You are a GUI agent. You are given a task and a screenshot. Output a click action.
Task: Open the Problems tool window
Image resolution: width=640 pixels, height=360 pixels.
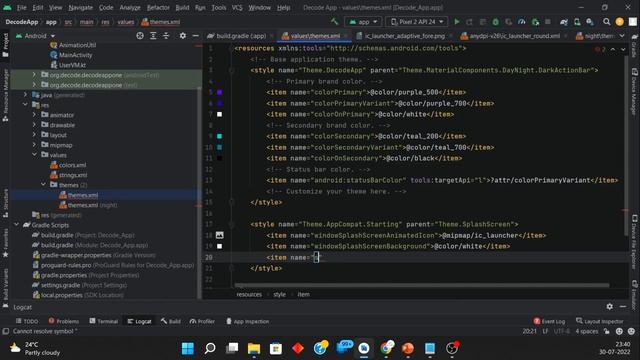point(64,321)
